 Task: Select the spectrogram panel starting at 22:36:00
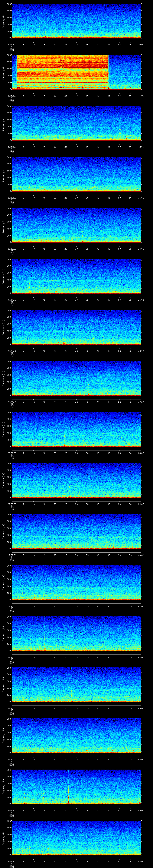pyautogui.click(x=77, y=378)
